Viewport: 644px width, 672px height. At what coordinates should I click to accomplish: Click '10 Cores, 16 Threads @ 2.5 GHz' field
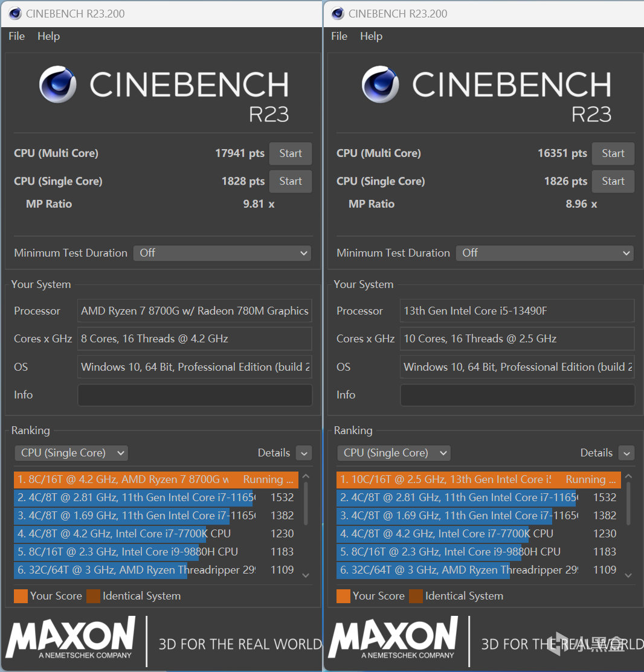(x=517, y=339)
